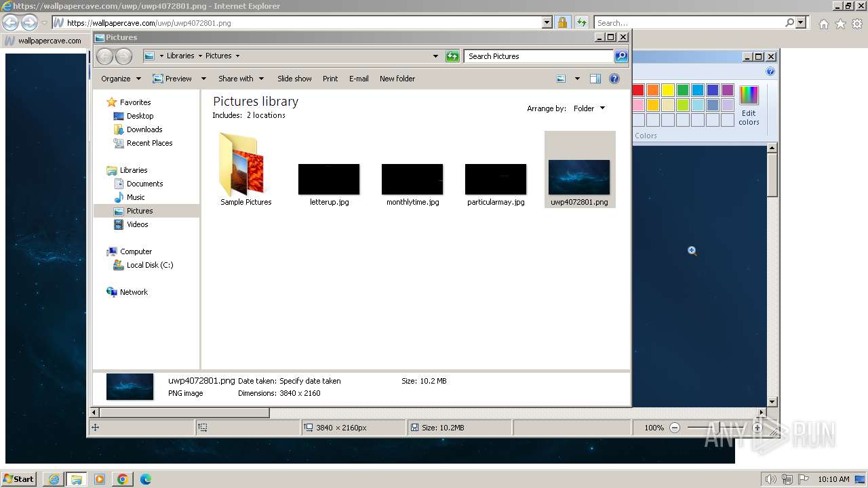This screenshot has height=488, width=868.
Task: Select the uwp4072801.png thumbnail
Action: 579,178
